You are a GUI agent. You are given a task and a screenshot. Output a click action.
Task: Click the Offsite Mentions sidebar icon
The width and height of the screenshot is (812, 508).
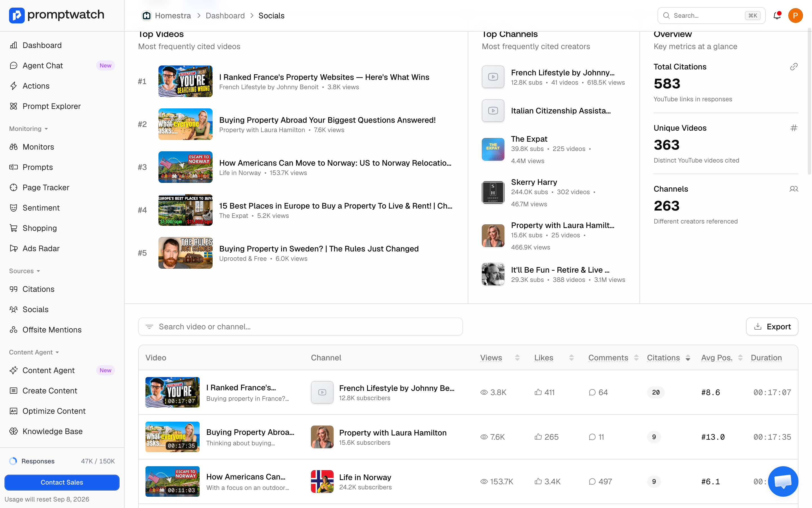[14, 330]
